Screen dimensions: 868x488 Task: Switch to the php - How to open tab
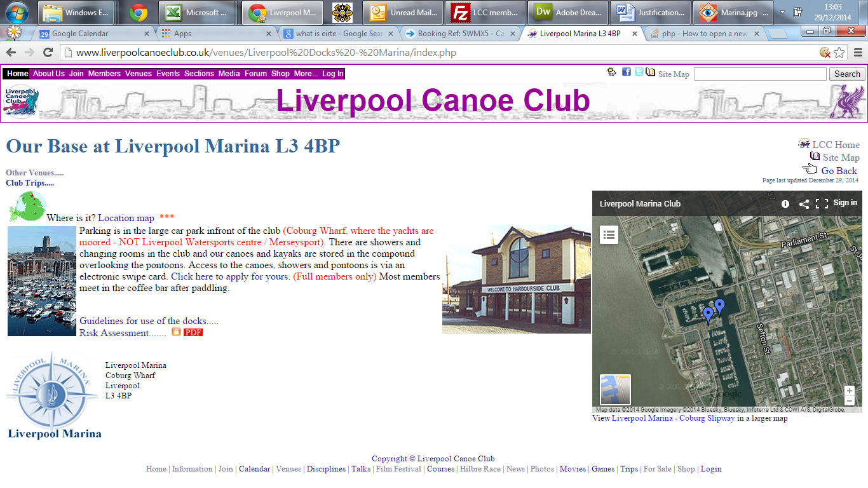[x=705, y=34]
